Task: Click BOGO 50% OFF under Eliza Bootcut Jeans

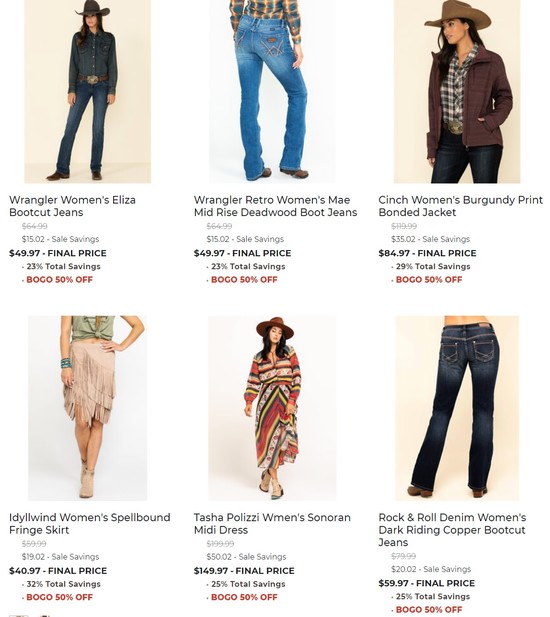Action: coord(59,280)
